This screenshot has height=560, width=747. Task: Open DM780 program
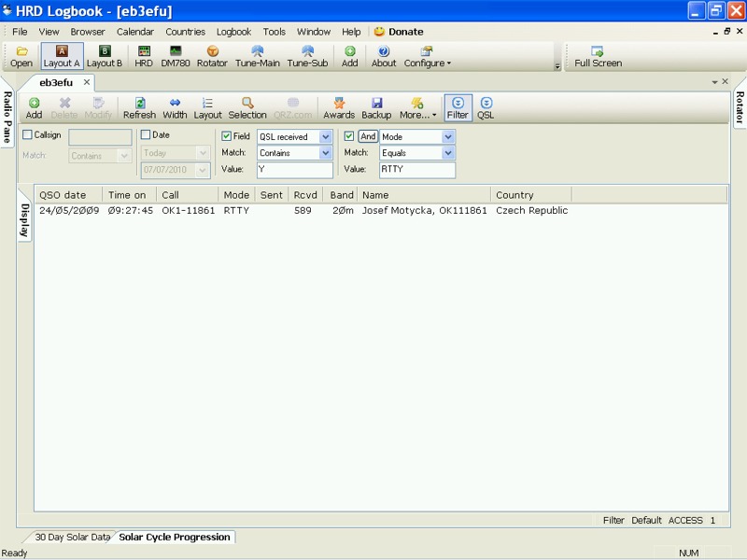176,56
